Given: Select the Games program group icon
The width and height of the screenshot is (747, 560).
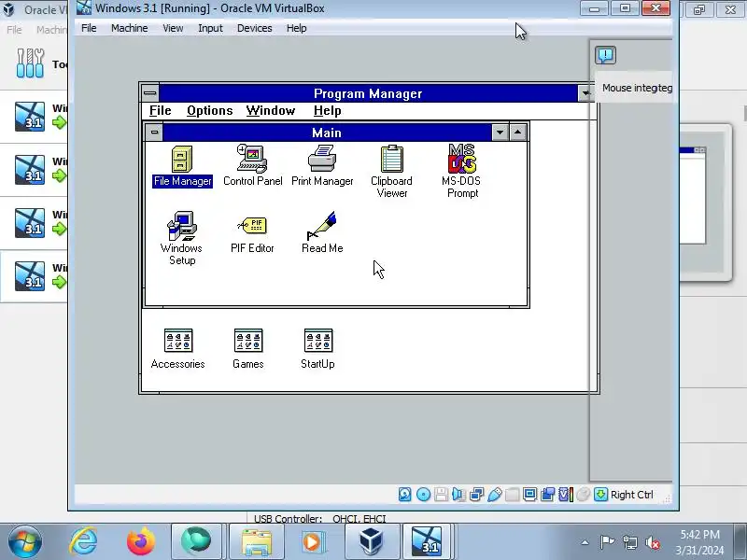Looking at the screenshot, I should tap(248, 348).
